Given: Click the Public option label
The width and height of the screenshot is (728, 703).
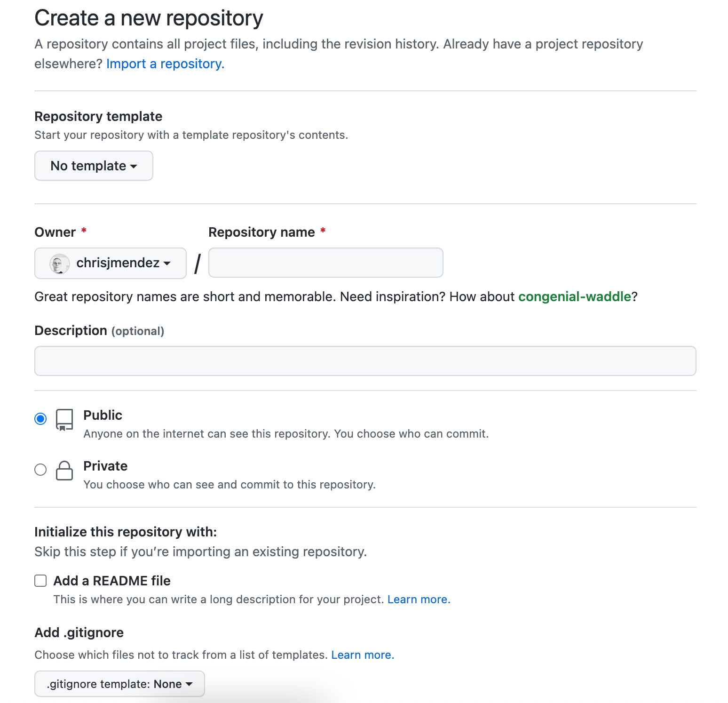Looking at the screenshot, I should click(103, 415).
